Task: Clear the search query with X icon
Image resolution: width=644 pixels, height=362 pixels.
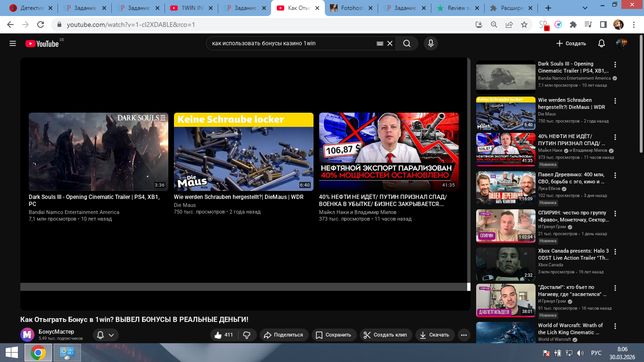Action: point(390,43)
